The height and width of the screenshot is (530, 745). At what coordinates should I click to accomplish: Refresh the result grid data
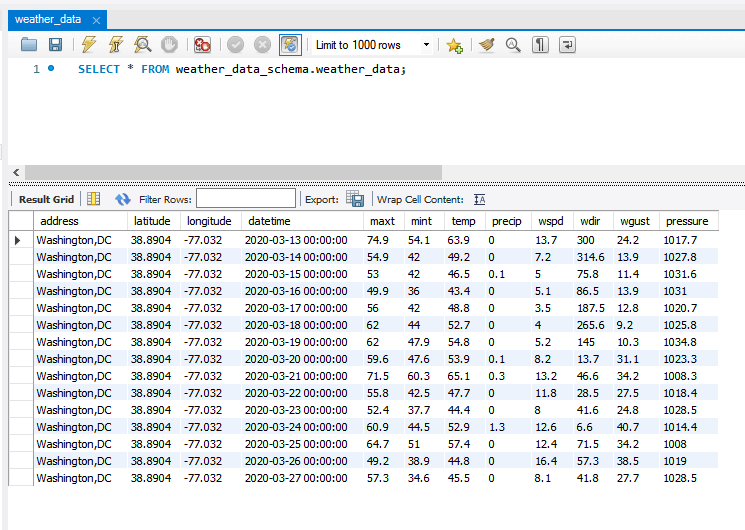point(123,199)
